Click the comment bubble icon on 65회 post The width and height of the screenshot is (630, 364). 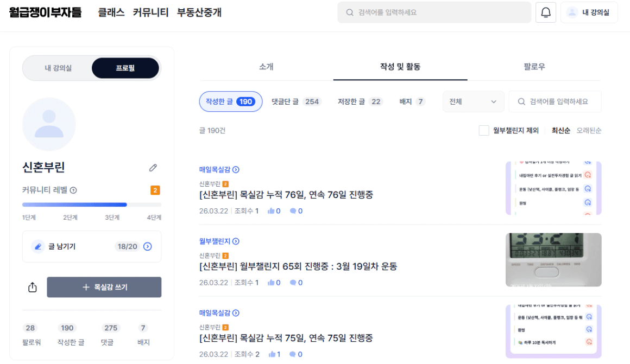click(x=293, y=283)
